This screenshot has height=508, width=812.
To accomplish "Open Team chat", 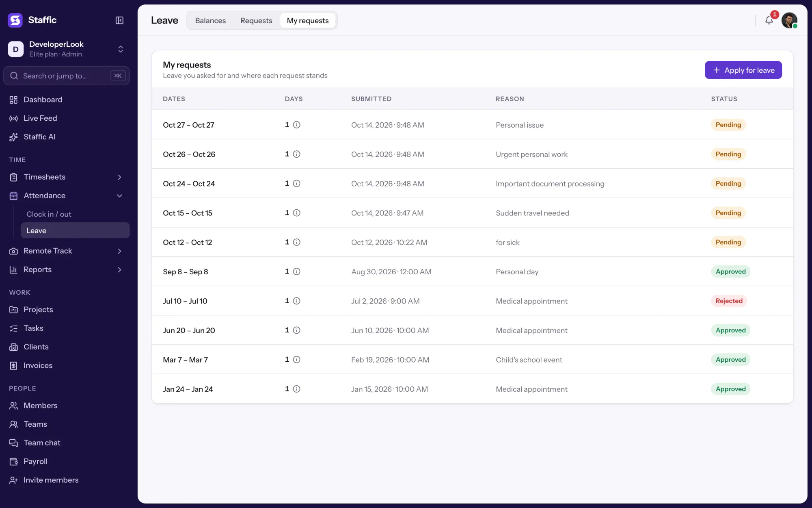I will pyautogui.click(x=66, y=443).
